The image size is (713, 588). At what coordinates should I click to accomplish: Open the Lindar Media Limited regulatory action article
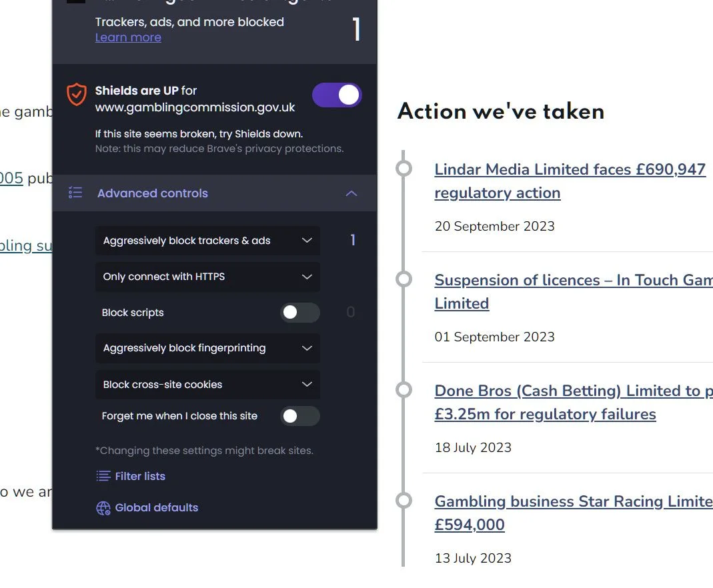[570, 181]
